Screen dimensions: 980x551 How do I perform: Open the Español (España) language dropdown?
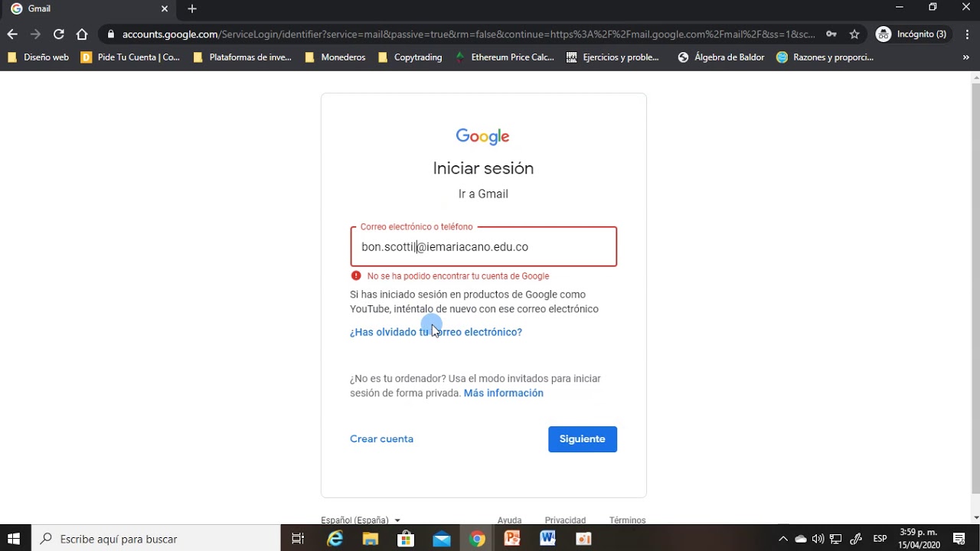tap(361, 520)
